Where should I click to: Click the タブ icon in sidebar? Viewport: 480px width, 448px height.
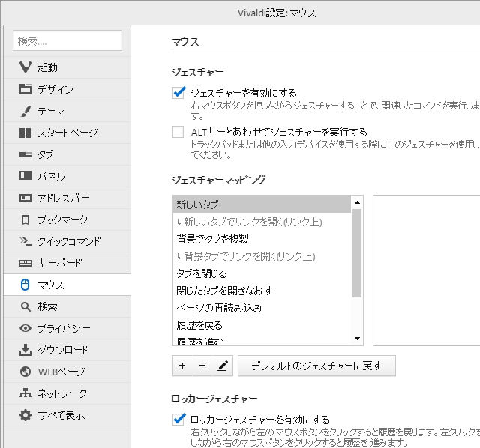[x=25, y=154]
